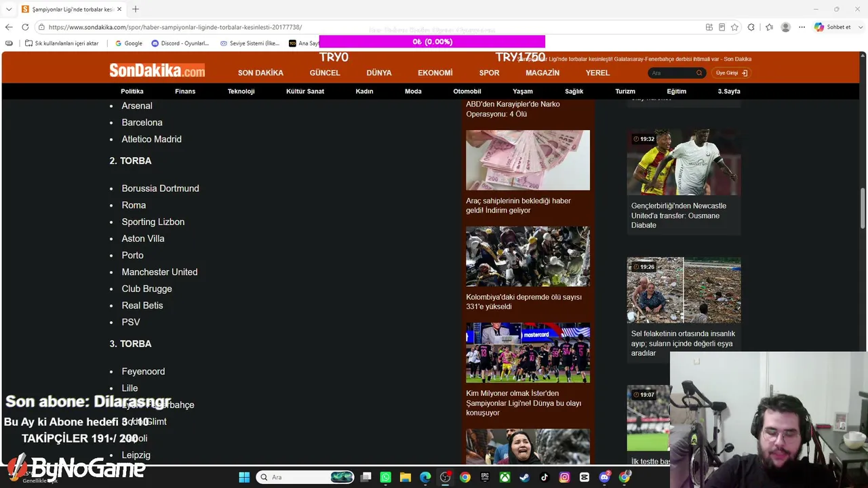Screen dimensions: 868x488
Task: Open the favorites list icon
Action: [x=769, y=27]
